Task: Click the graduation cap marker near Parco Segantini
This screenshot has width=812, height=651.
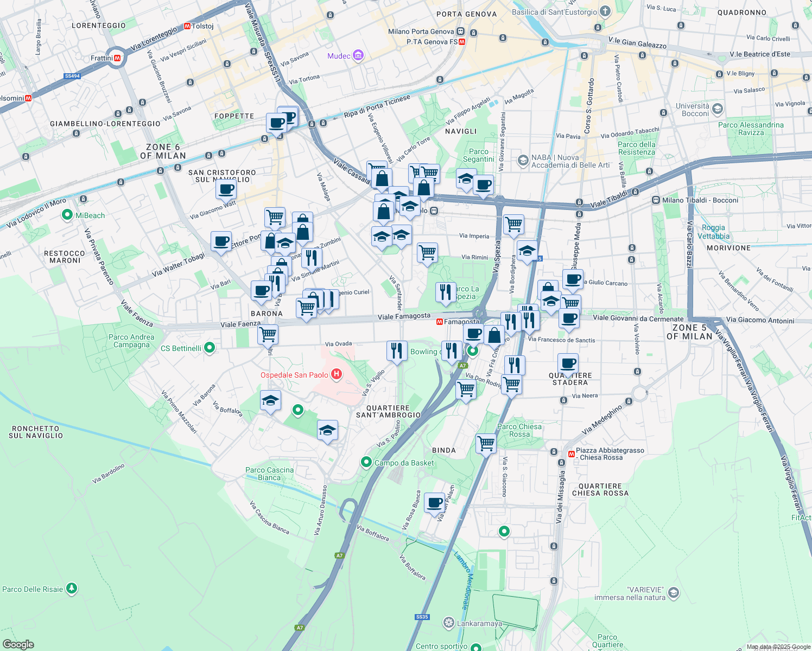Action: [466, 179]
